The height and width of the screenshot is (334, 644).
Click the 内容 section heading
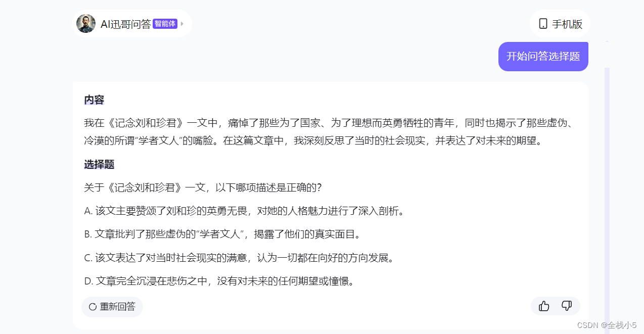click(x=93, y=100)
